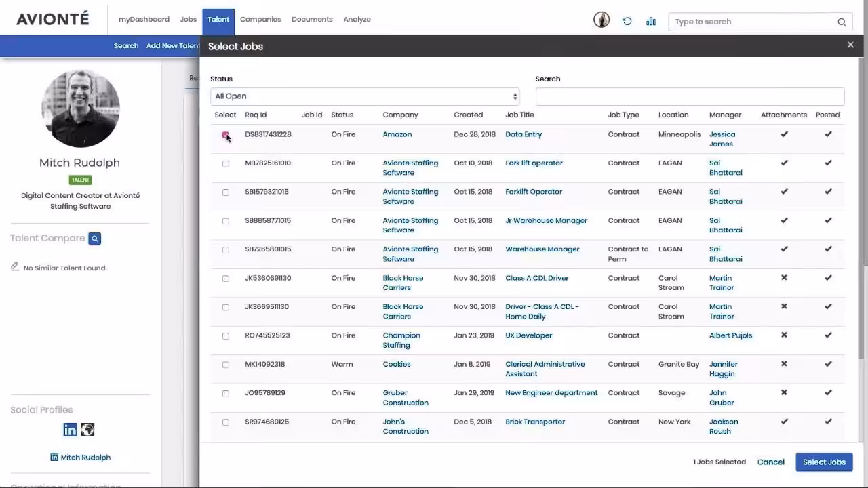This screenshot has height=488, width=868.
Task: Open the globe web profile icon
Action: click(87, 430)
